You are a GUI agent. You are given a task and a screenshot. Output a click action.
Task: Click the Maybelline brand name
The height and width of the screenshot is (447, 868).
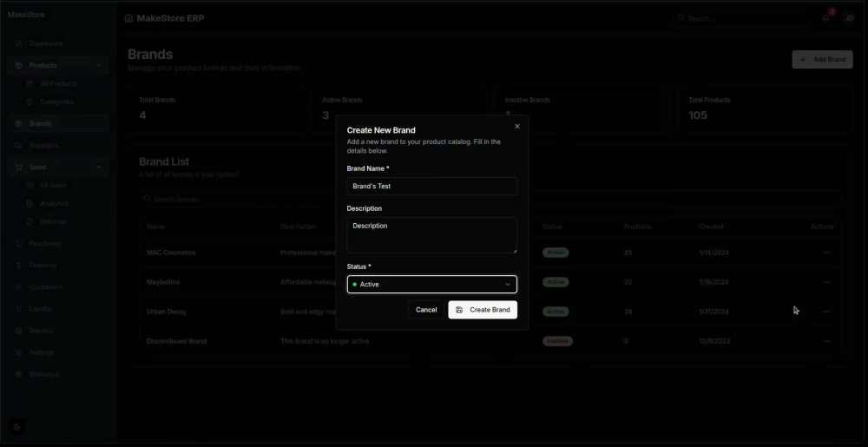point(163,282)
